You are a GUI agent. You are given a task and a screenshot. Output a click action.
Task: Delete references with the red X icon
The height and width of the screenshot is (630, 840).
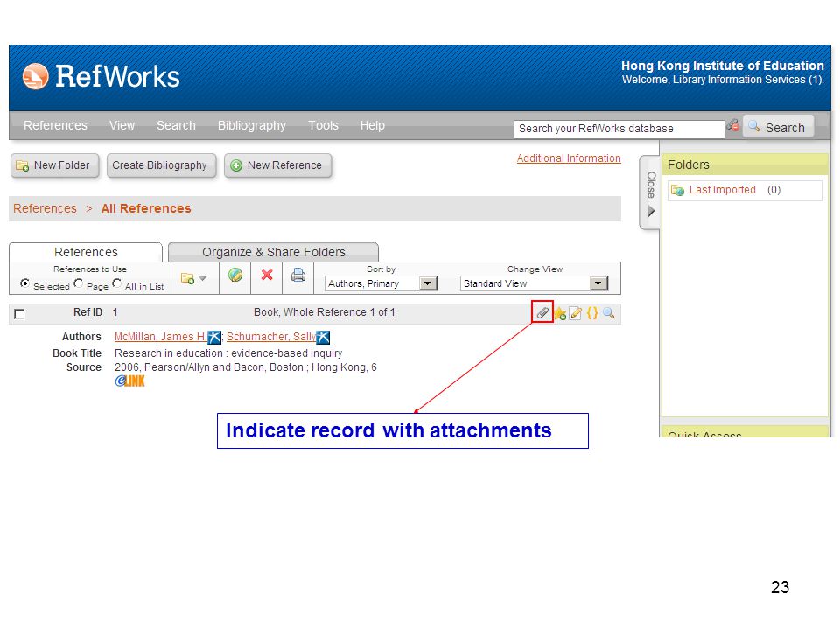[x=267, y=276]
